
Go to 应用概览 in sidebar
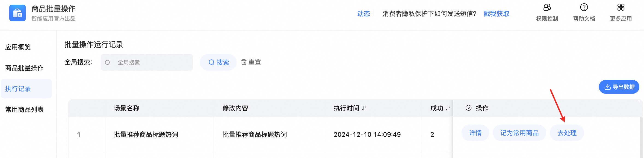pyautogui.click(x=18, y=47)
